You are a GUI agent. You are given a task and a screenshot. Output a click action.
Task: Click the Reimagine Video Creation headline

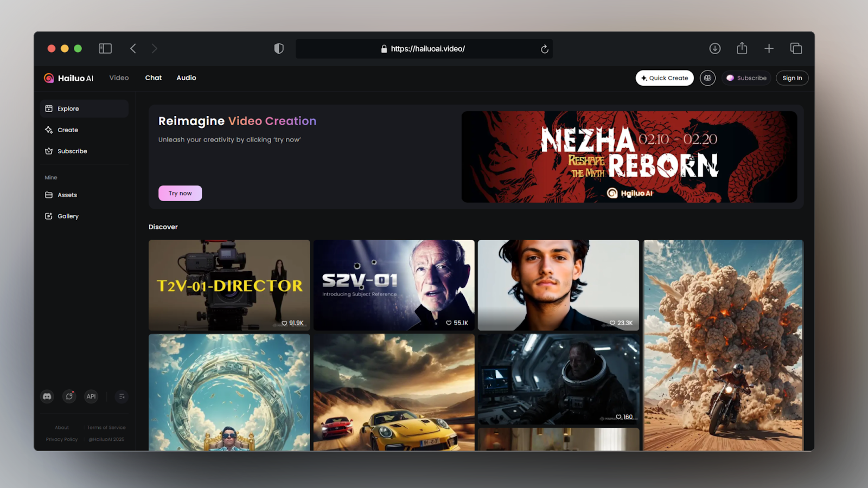point(237,121)
